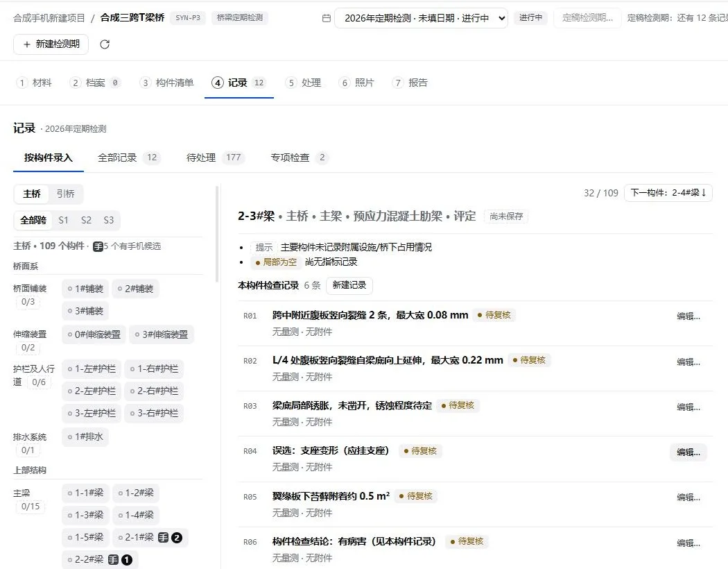Screen dimensions: 728x569
Task: Select component 1-右#护栏
Action: click(x=154, y=368)
